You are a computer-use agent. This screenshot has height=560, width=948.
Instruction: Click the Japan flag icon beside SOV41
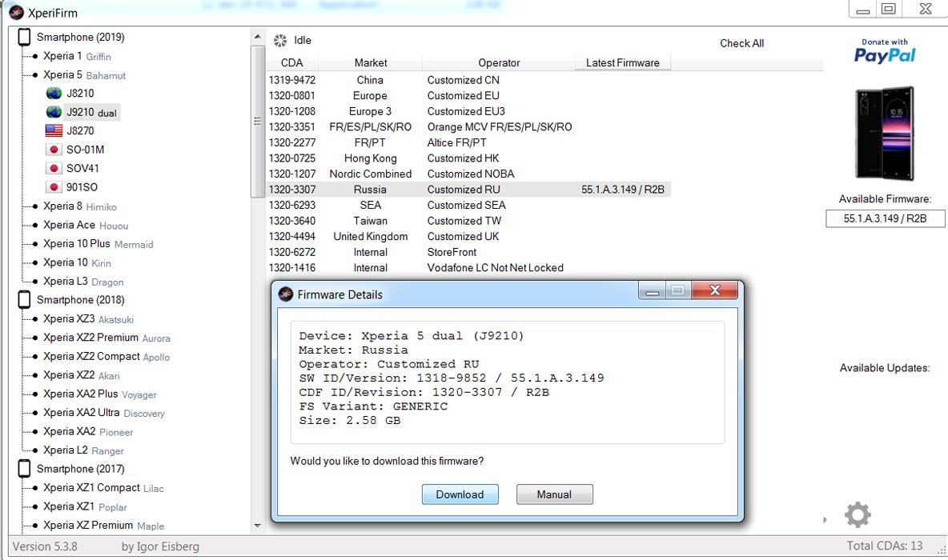[x=54, y=169]
